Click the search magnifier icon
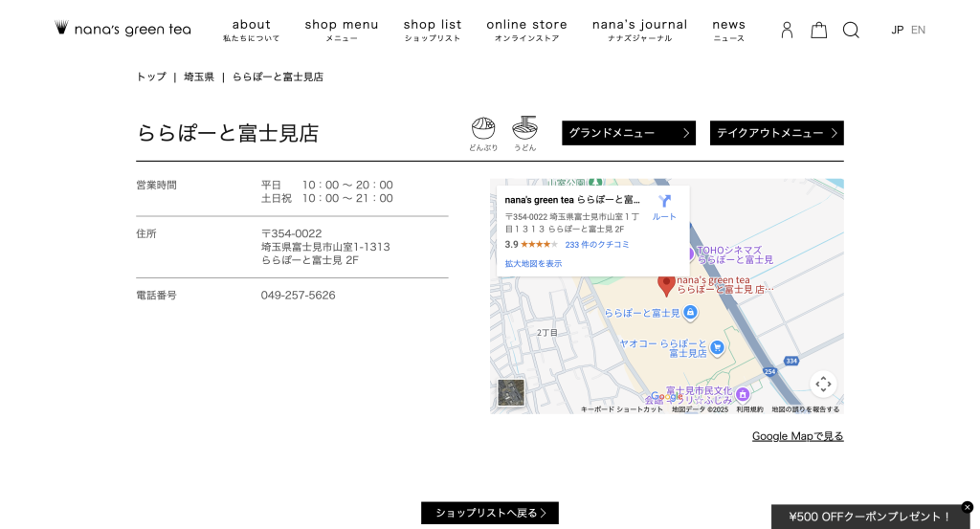This screenshot has width=980, height=529. click(851, 30)
